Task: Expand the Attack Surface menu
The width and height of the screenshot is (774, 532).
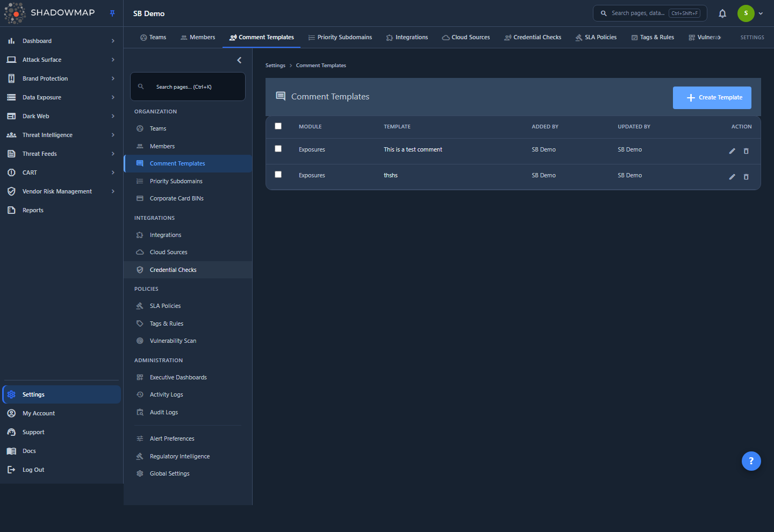Action: tap(61, 60)
